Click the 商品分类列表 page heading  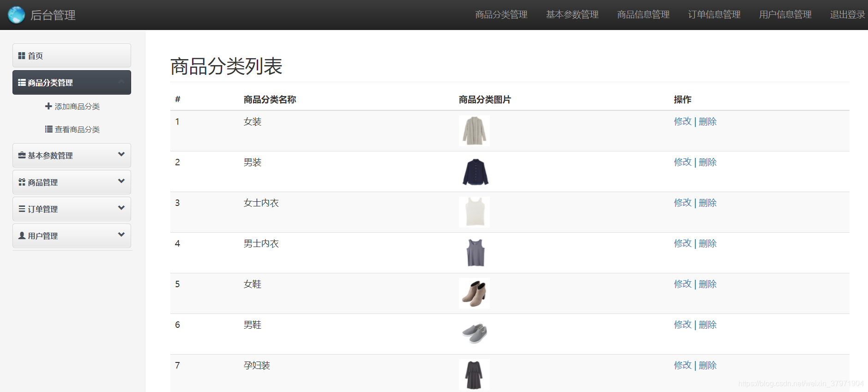pyautogui.click(x=226, y=66)
